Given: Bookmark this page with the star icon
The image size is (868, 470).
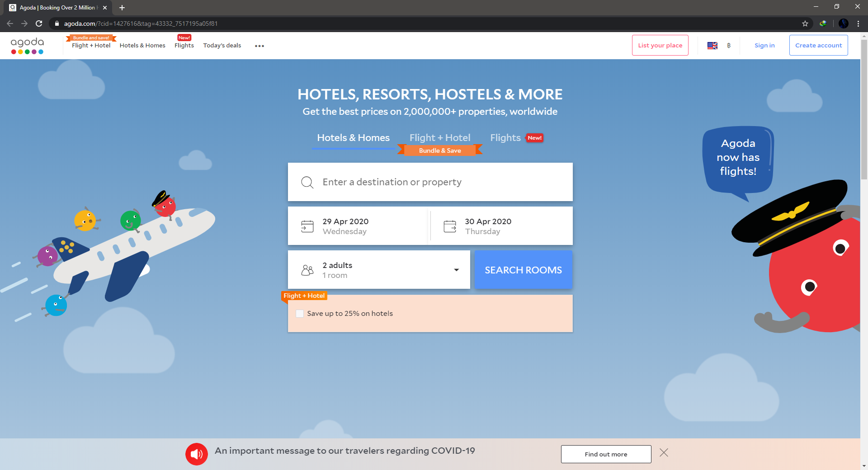Looking at the screenshot, I should coord(805,23).
